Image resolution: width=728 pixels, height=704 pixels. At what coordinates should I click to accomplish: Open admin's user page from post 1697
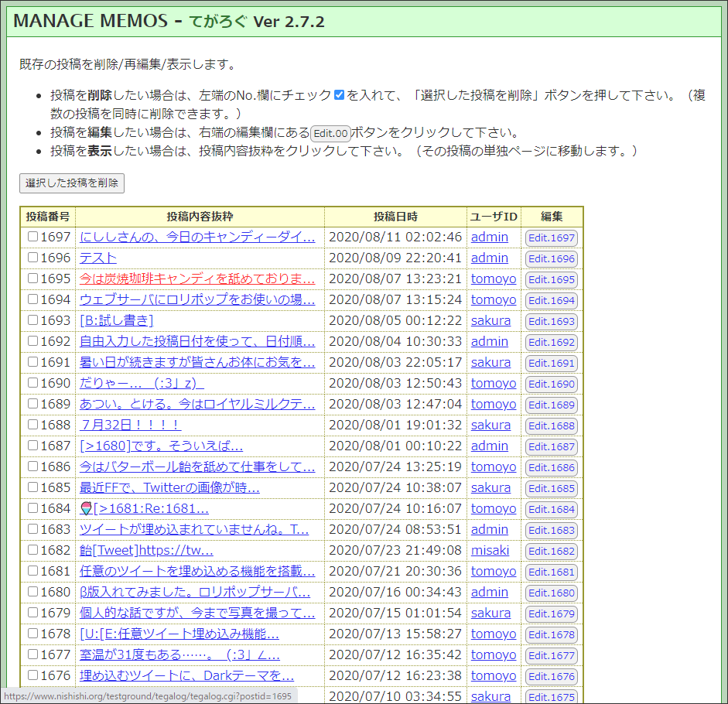click(489, 237)
